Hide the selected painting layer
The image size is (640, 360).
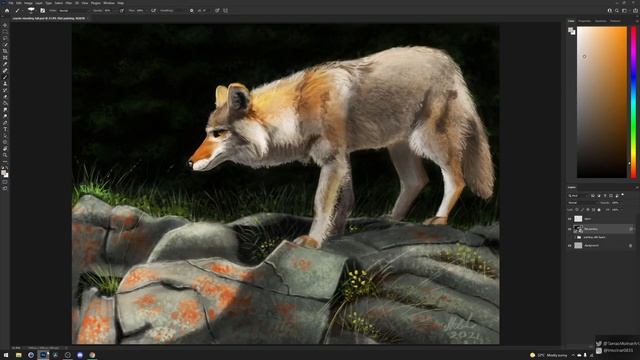coord(570,229)
